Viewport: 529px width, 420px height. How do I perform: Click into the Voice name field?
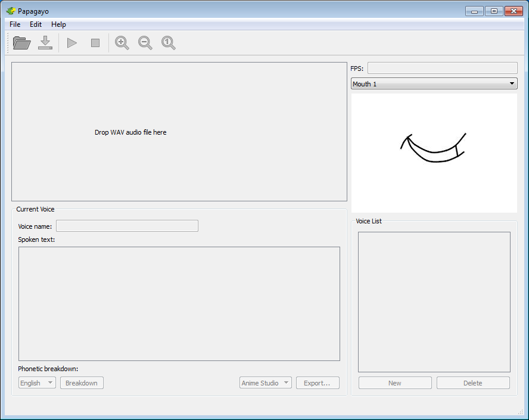pos(127,226)
